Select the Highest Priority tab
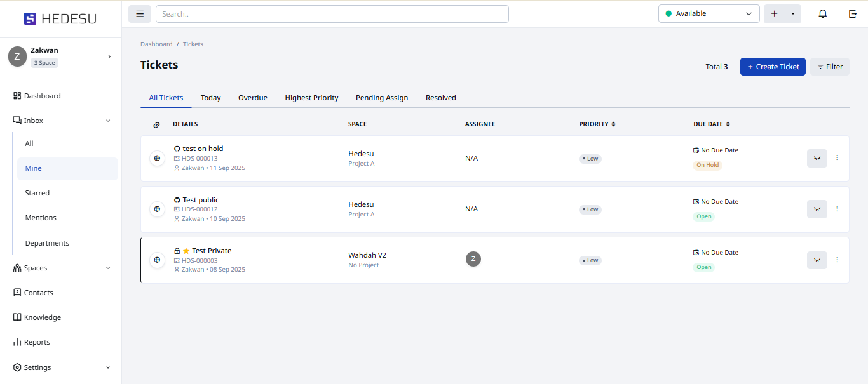Viewport: 868px width, 384px height. [311, 98]
